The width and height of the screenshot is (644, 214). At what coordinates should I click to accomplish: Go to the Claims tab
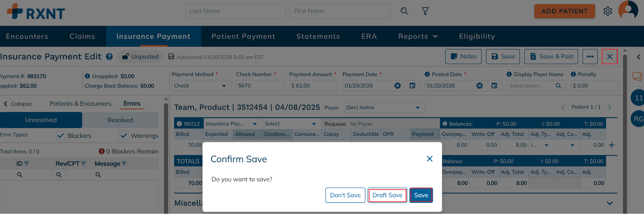pos(82,36)
